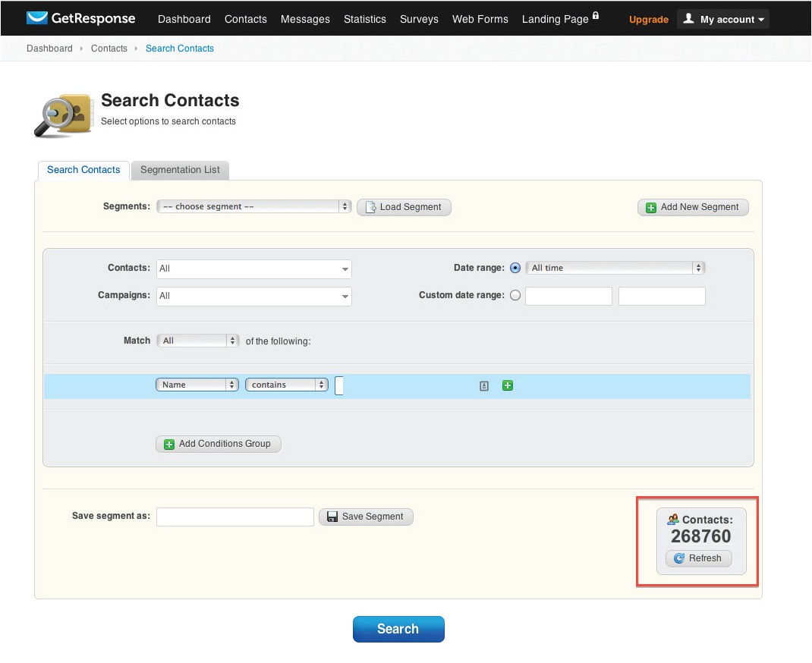Open the choose segment dropdown

pos(253,206)
